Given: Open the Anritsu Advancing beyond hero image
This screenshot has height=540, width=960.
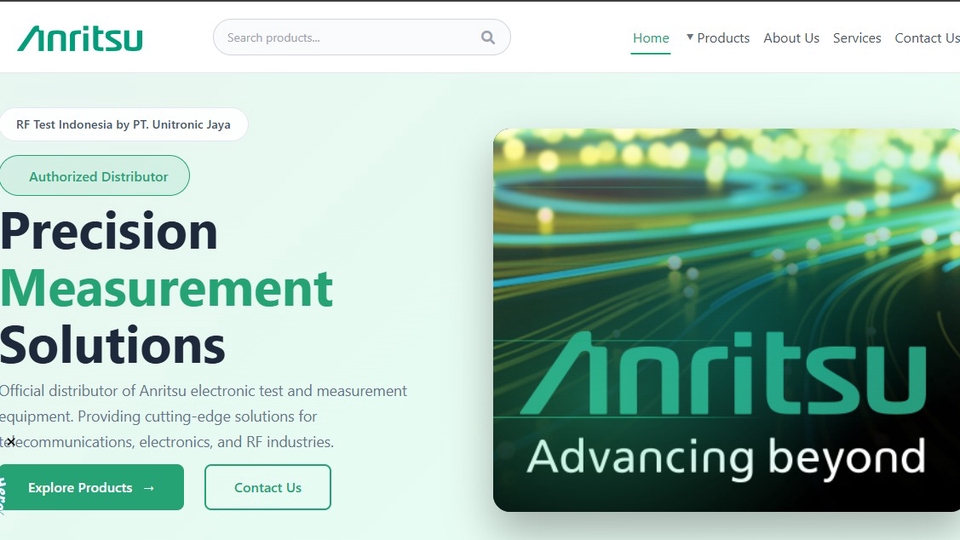Looking at the screenshot, I should (726, 320).
